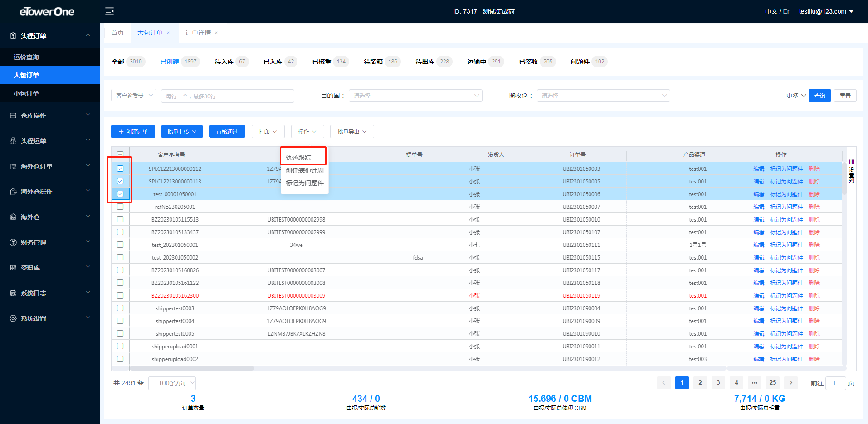Select 轨迹跟踪 from the 操作 menu

coord(298,158)
